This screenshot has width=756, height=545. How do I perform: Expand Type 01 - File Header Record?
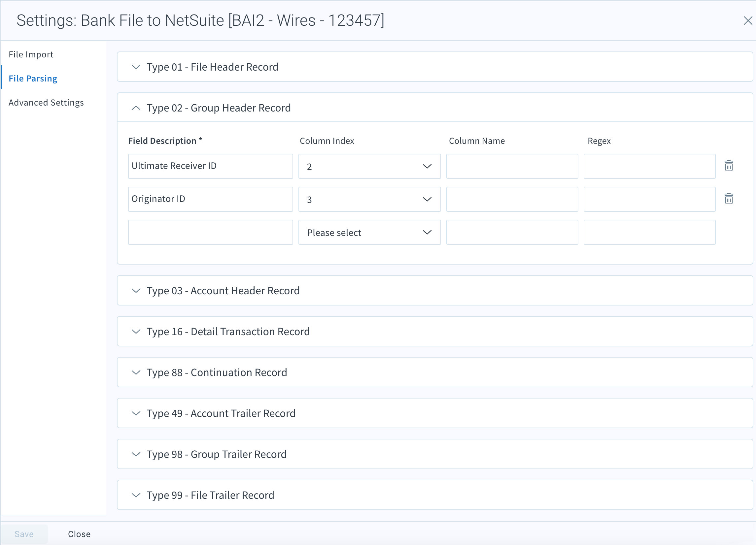[136, 67]
